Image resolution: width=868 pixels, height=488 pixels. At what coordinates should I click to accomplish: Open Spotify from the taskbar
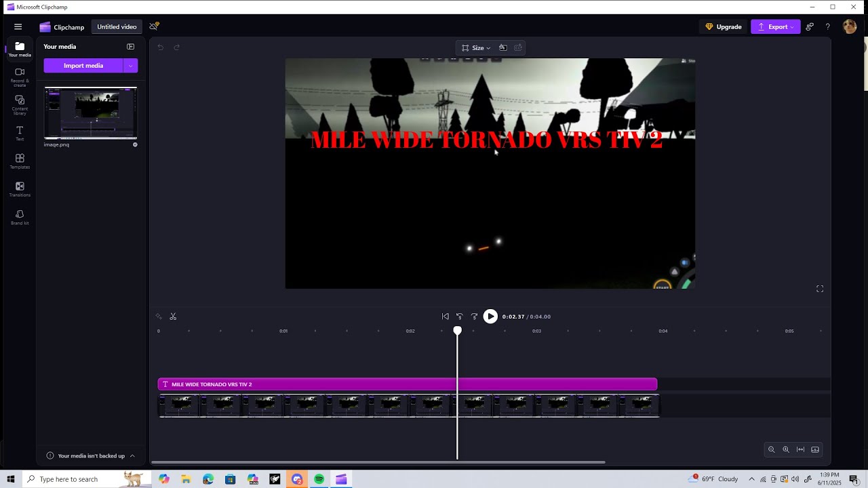319,479
